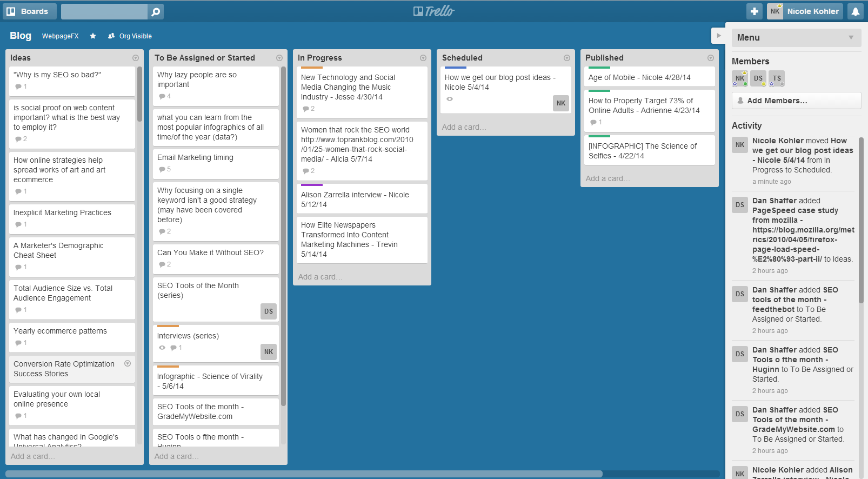Submit search with magnifier icon
The width and height of the screenshot is (868, 479).
[156, 11]
